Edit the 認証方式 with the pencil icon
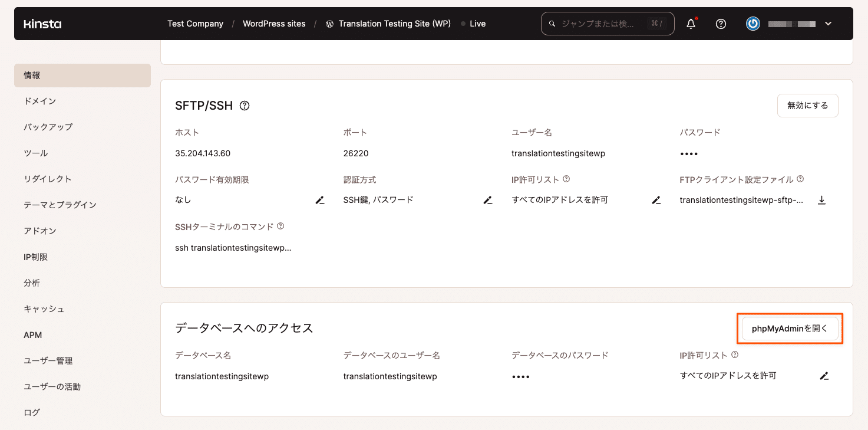 [487, 200]
